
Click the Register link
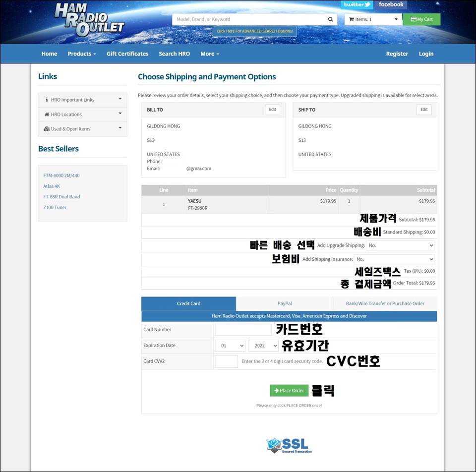[x=397, y=54]
